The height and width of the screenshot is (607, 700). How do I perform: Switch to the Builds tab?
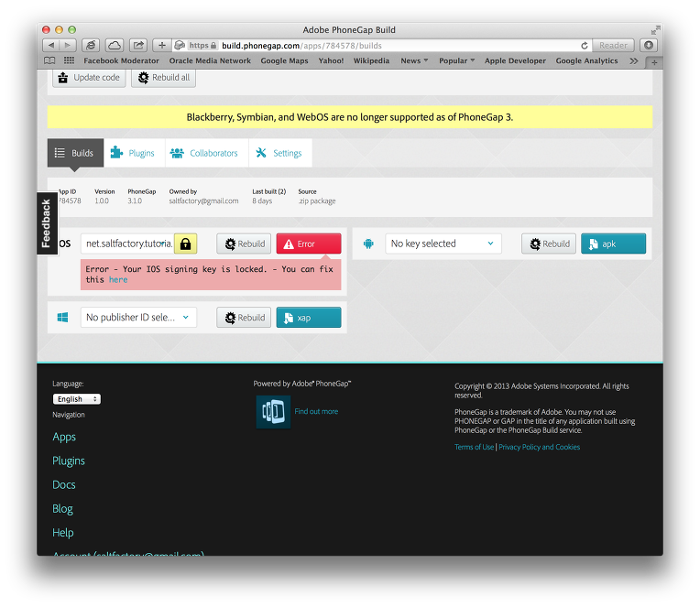[75, 153]
